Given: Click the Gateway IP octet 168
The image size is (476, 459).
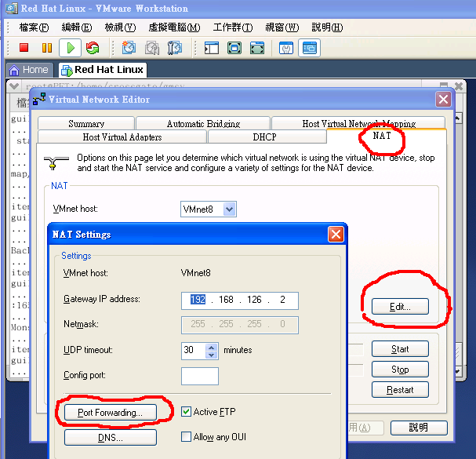Looking at the screenshot, I should tap(226, 300).
